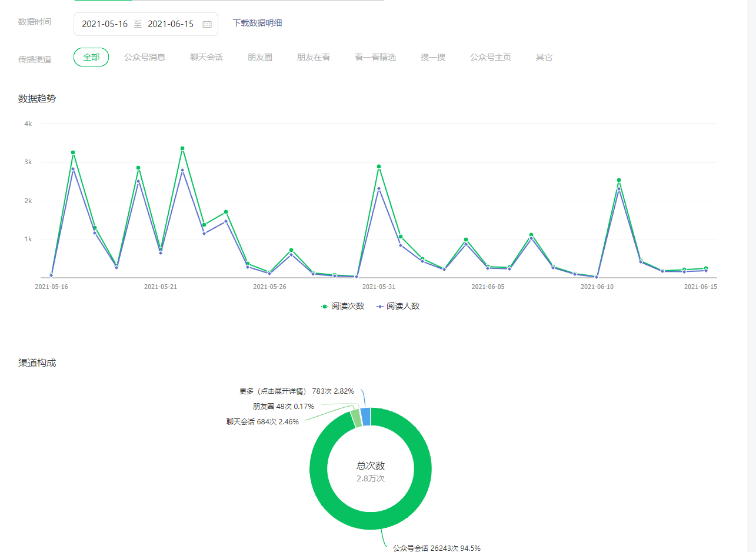
Task: Select the 全部 channel filter
Action: (x=91, y=57)
